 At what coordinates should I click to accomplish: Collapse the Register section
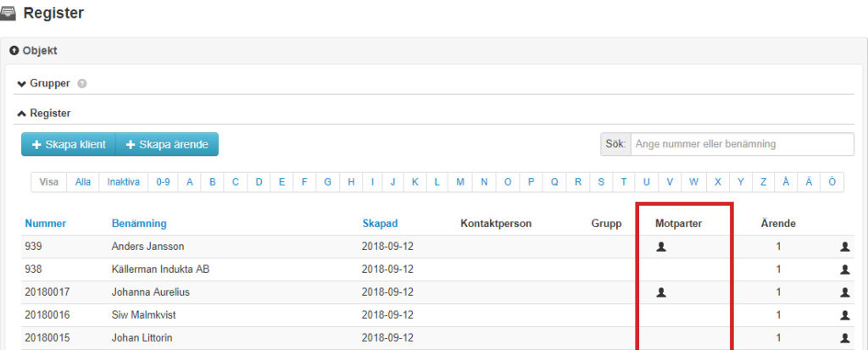pyautogui.click(x=44, y=113)
